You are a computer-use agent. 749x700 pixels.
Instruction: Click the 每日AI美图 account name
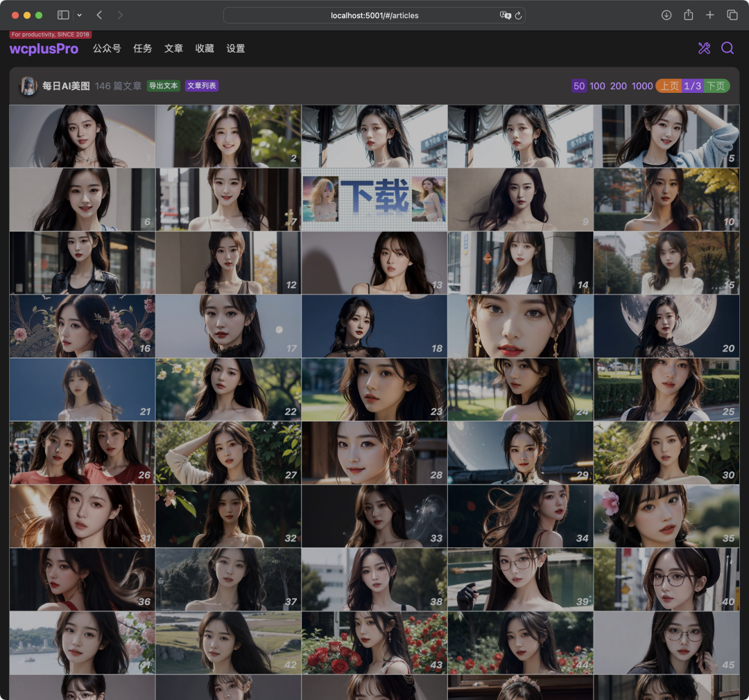point(66,86)
